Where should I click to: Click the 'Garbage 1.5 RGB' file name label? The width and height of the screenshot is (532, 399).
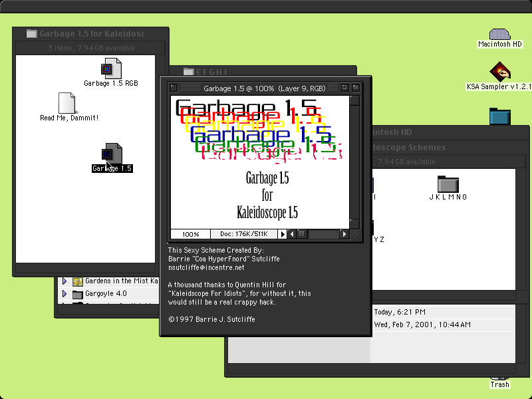111,84
